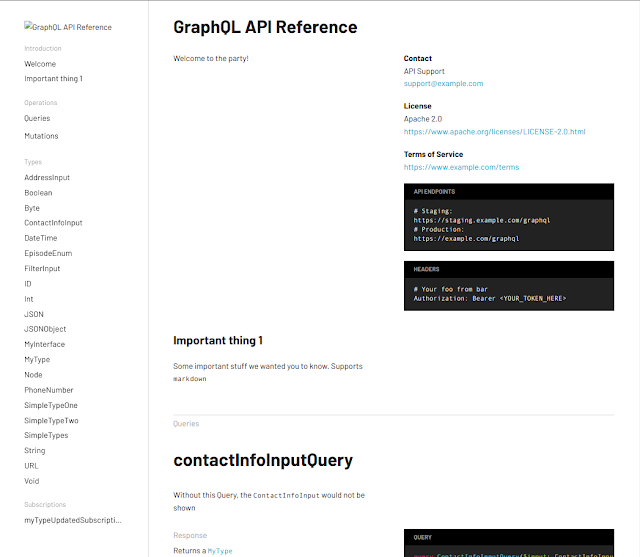Select AddressInput type in sidebar
The image size is (640, 557).
(x=47, y=178)
